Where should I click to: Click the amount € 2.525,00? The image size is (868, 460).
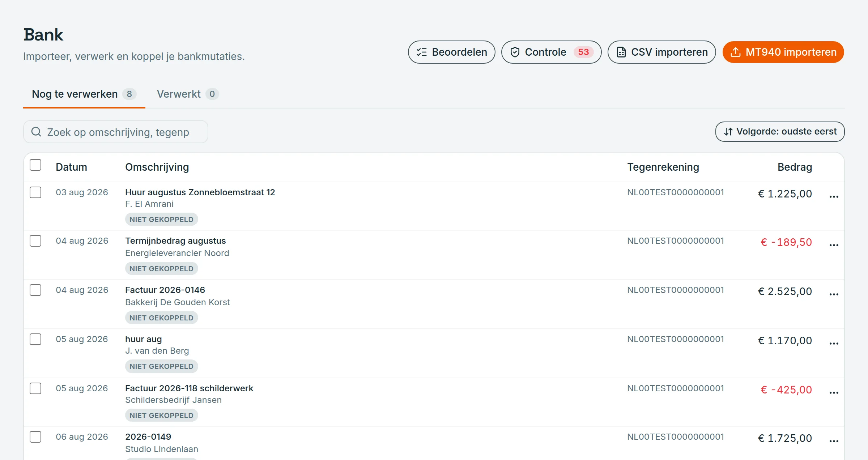coord(785,291)
